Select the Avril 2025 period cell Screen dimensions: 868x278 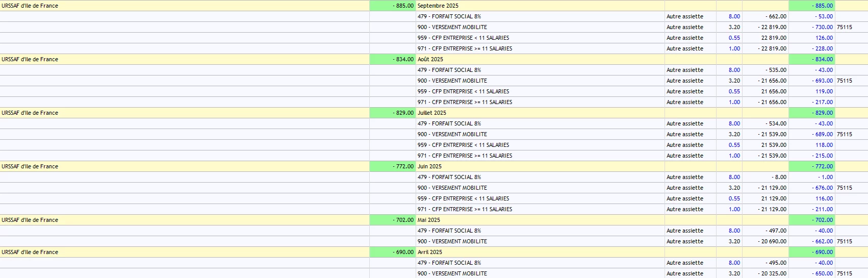coord(540,252)
